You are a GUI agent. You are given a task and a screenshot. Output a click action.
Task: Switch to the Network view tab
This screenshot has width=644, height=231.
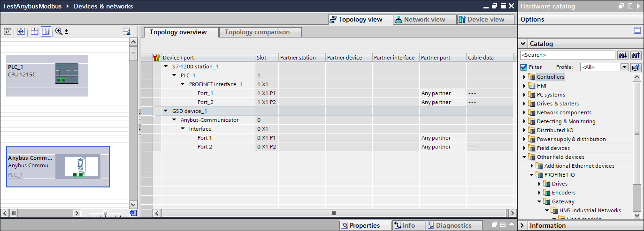(420, 20)
